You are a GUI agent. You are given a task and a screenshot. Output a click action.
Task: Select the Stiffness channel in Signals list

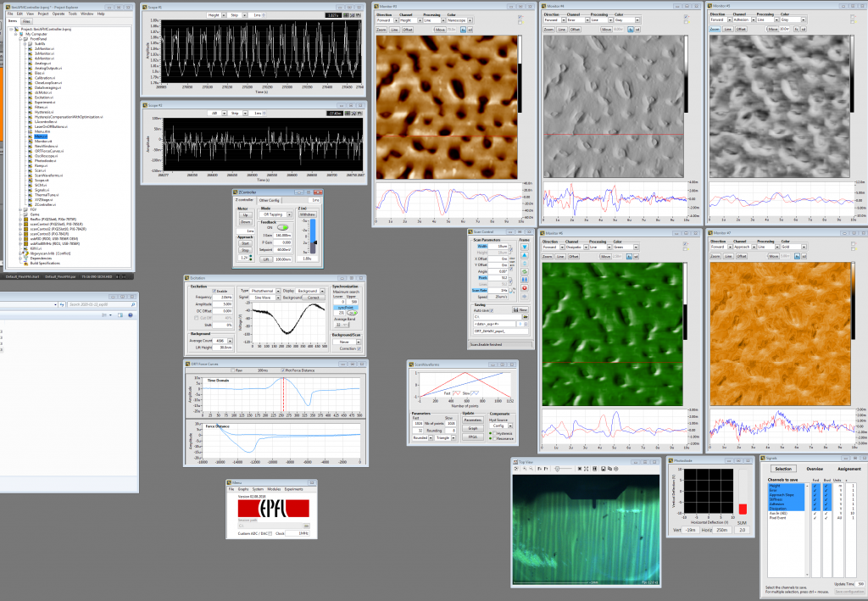coord(776,499)
